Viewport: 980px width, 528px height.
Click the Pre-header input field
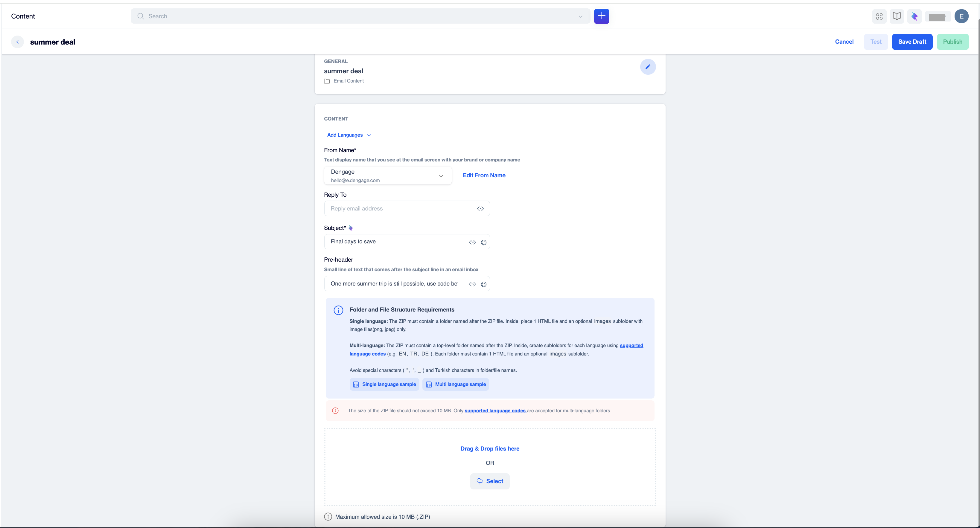407,283
